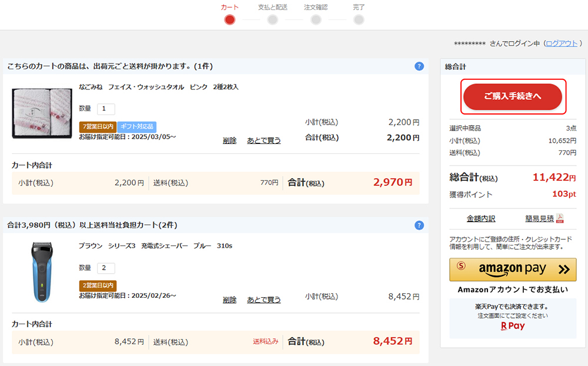Click Amazonアカウントでお支払い text
Screen dimensions: 588x366
pos(513,290)
